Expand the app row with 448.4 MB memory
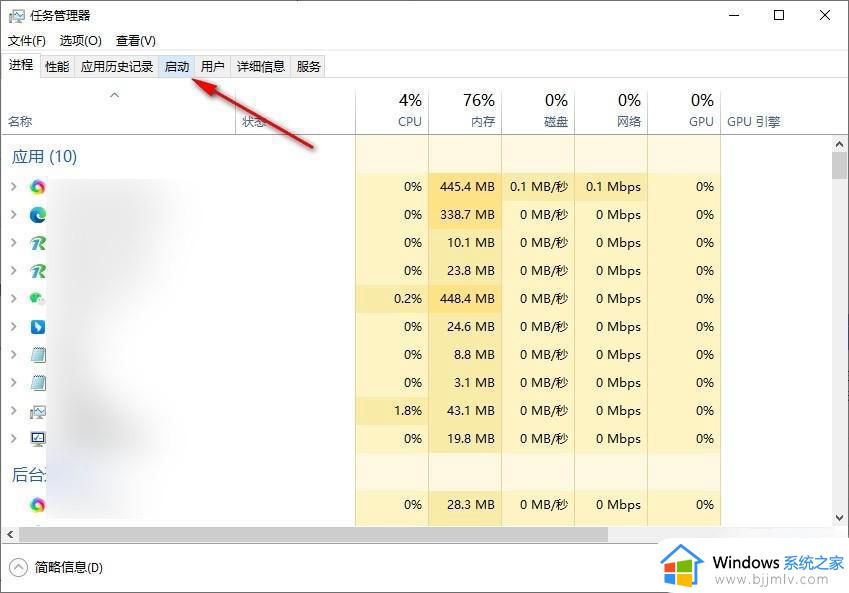This screenshot has height=593, width=849. point(14,298)
